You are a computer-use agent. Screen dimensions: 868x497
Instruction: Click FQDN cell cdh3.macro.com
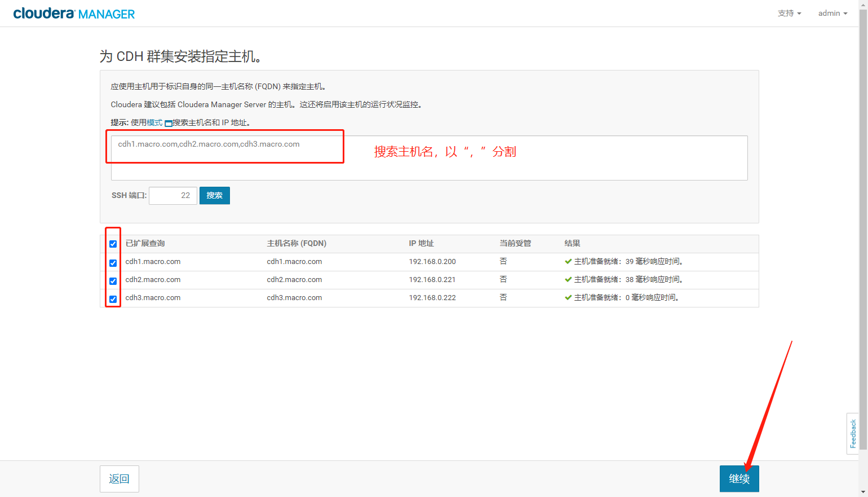[294, 298]
